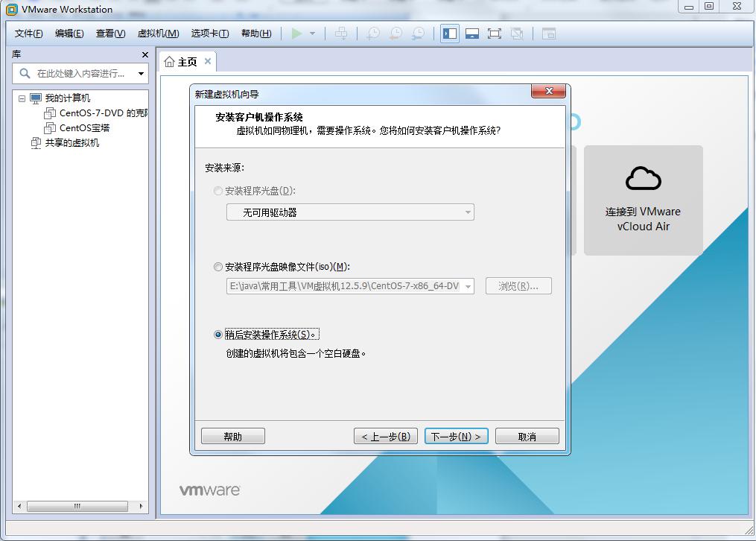Close the 主页 tab

[x=208, y=61]
